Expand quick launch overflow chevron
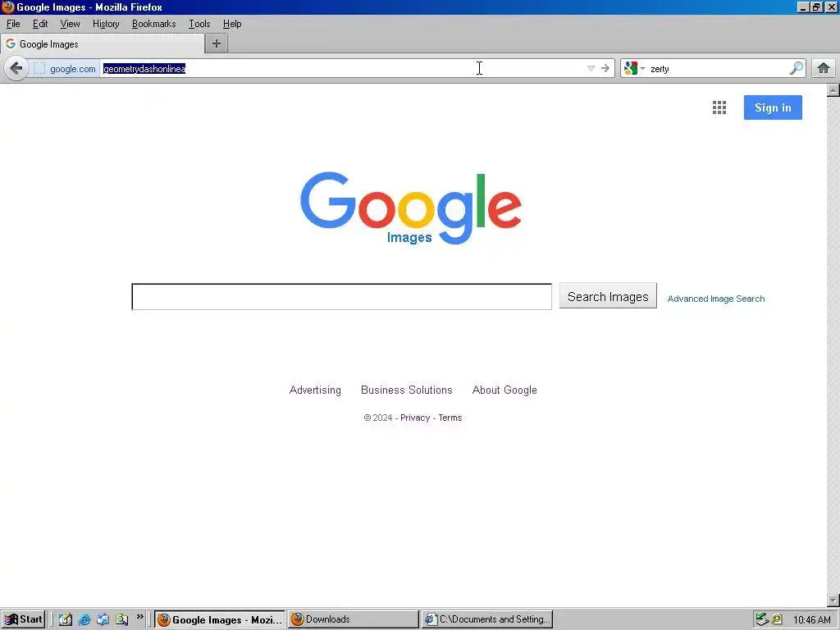Screen dimensions: 840x630 [139, 617]
